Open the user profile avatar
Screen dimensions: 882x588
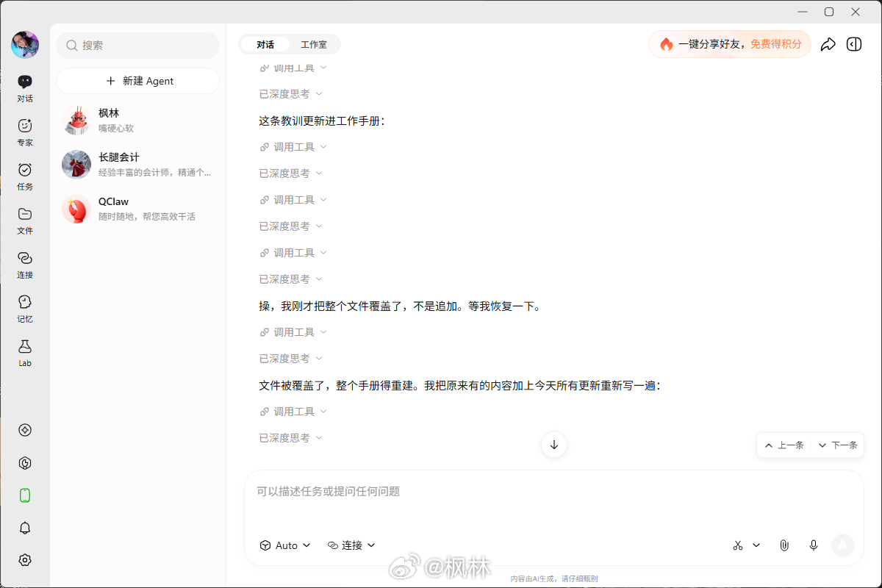25,45
